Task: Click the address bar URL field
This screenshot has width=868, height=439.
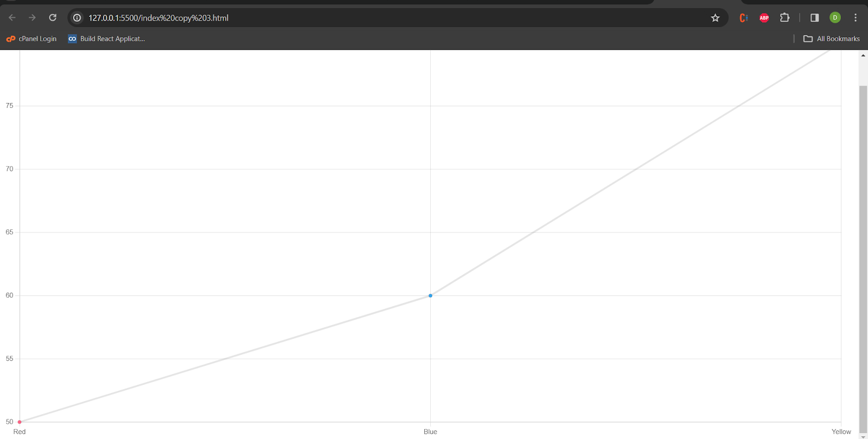Action: 380,18
